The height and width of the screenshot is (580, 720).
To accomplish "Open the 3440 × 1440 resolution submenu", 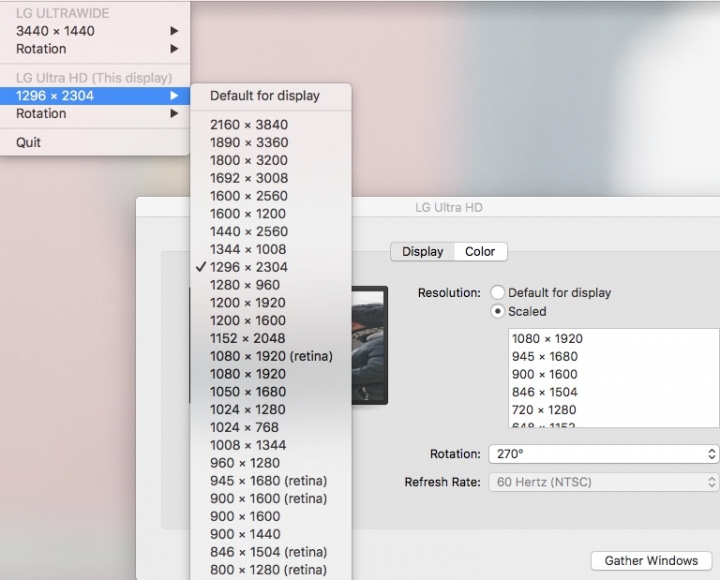I will [x=95, y=31].
